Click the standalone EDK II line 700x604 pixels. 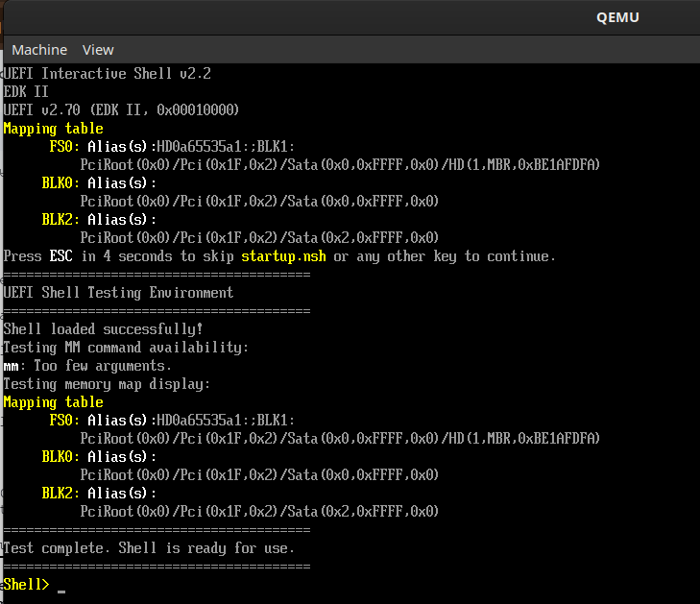point(27,92)
